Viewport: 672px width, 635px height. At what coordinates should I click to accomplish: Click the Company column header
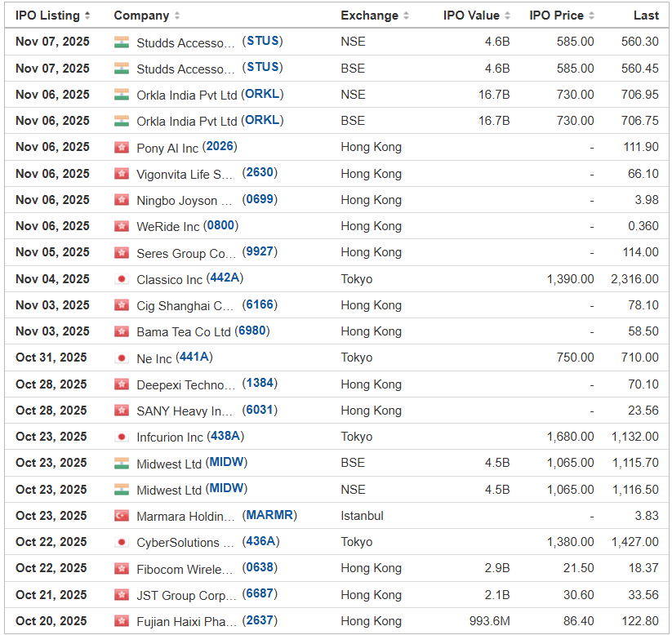(141, 16)
